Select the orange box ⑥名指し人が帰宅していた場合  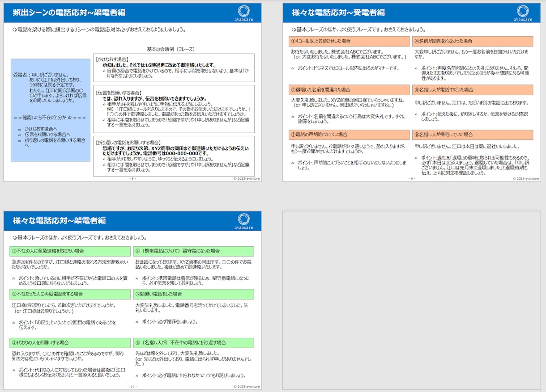coord(473,135)
